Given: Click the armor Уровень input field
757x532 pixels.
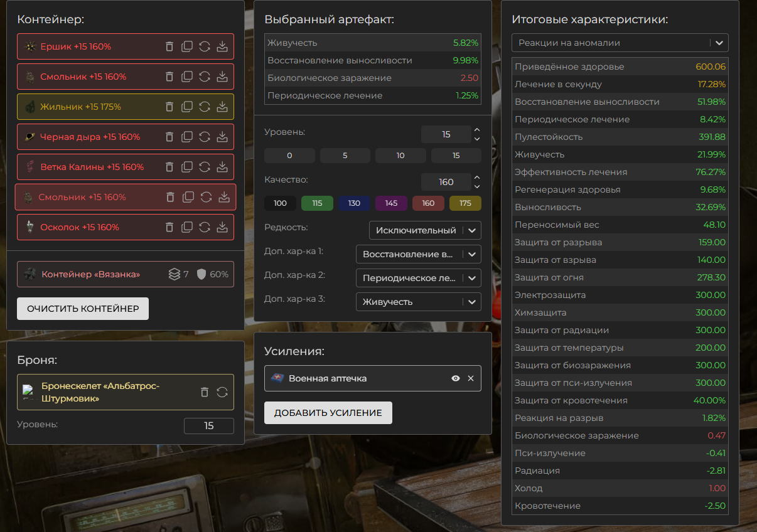Looking at the screenshot, I should (x=208, y=426).
